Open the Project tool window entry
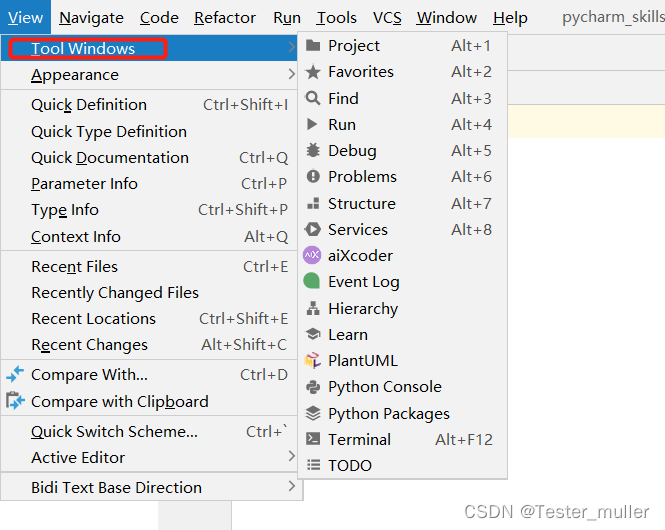The height and width of the screenshot is (530, 665). click(x=402, y=45)
